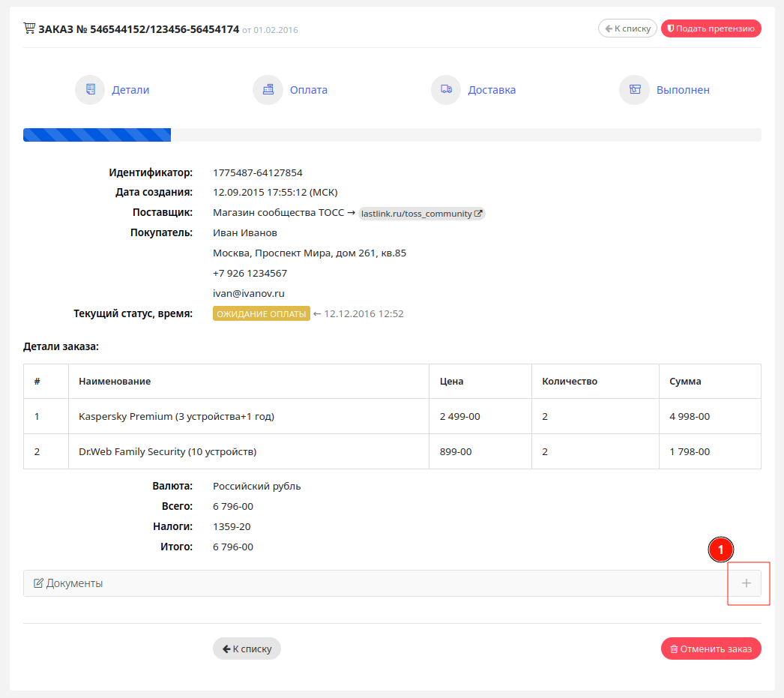The image size is (784, 698).
Task: Click Отменить заказ button
Action: (x=711, y=649)
